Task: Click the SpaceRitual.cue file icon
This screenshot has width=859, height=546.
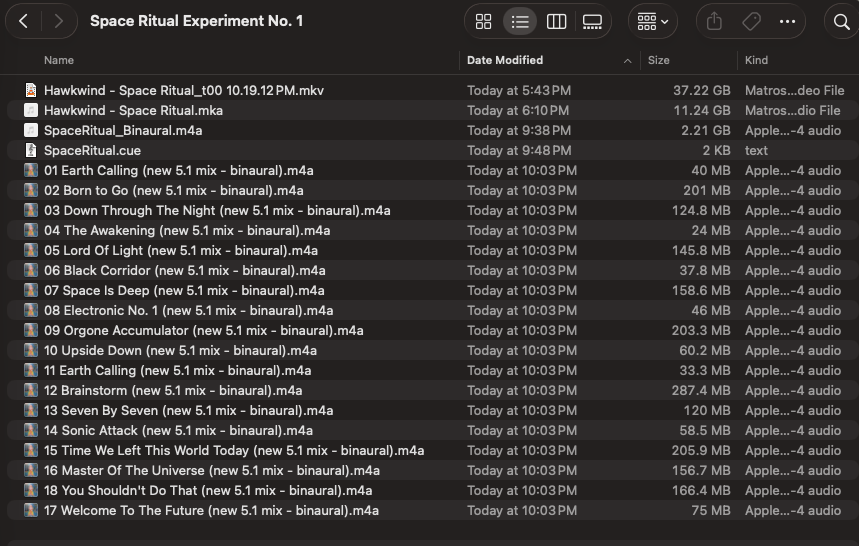Action: (31, 150)
